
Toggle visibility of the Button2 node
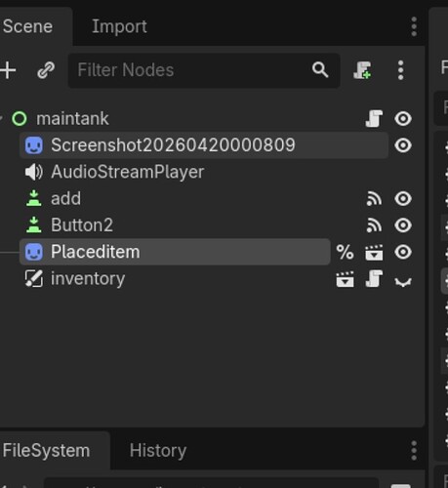(403, 225)
